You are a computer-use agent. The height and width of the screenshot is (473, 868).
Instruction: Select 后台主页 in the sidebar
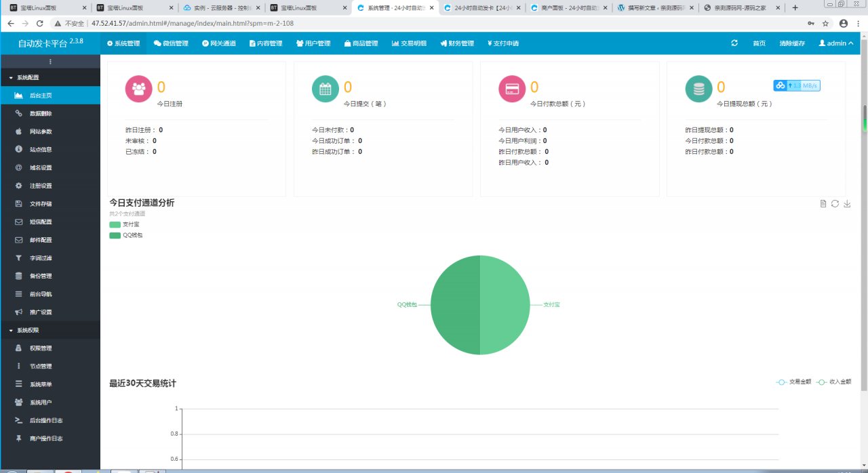pyautogui.click(x=50, y=96)
